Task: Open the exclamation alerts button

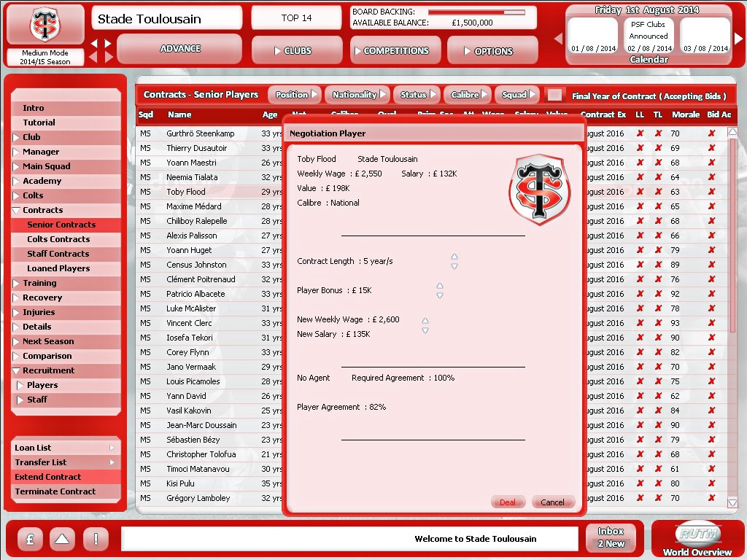Action: click(96, 539)
